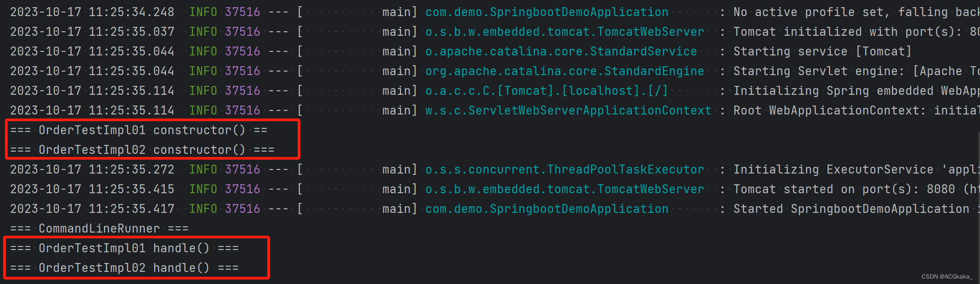
Task: Click the 'Starting service [Tomcat]' message
Action: pyautogui.click(x=822, y=52)
